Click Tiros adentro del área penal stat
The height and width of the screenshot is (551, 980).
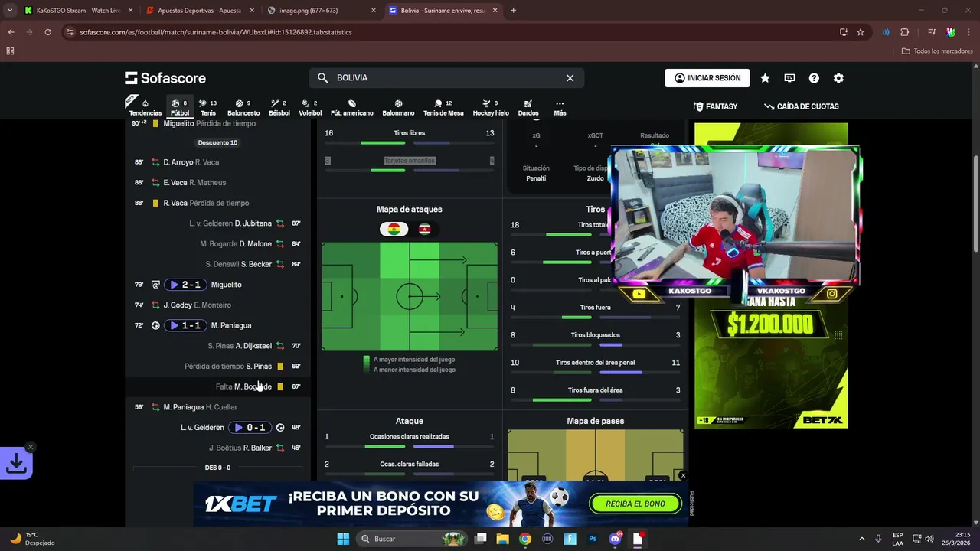pos(596,365)
